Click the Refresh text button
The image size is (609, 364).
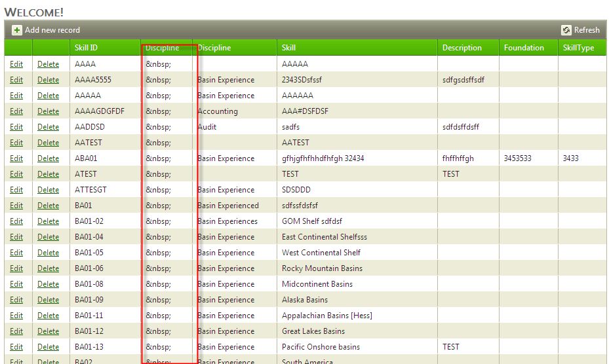pyautogui.click(x=587, y=30)
